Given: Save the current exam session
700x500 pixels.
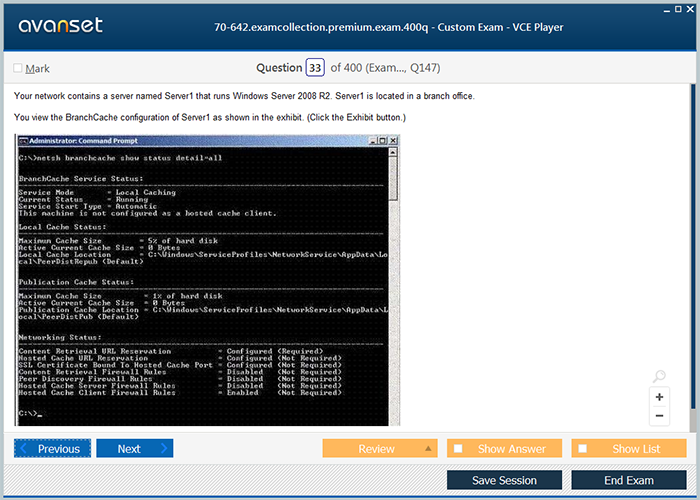Looking at the screenshot, I should tap(504, 480).
